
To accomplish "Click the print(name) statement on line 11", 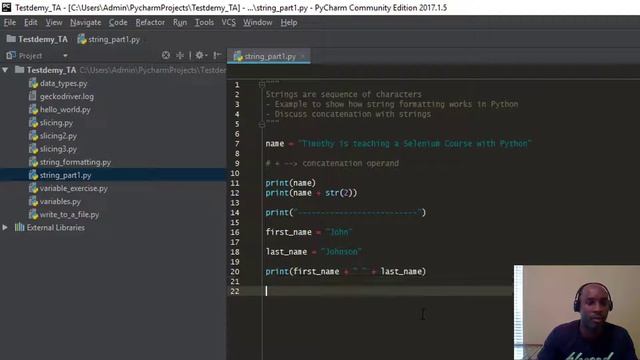I will pos(291,183).
